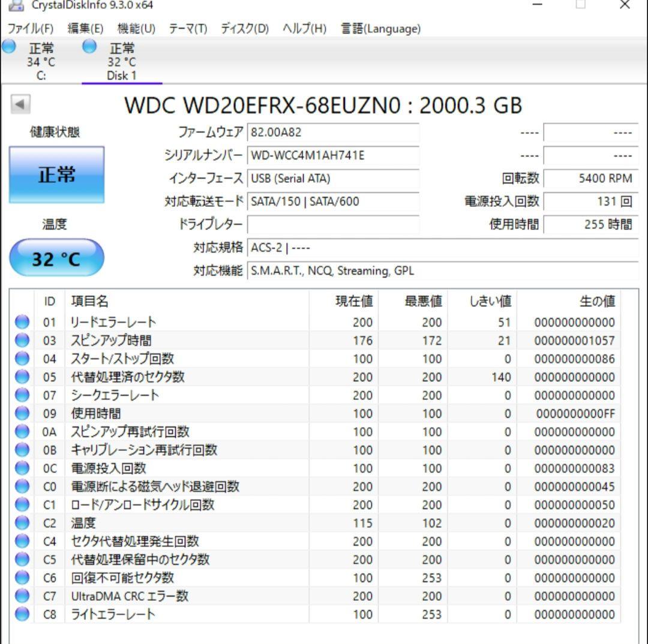
Task: Click the status dot beside 温度
Action: point(21,523)
